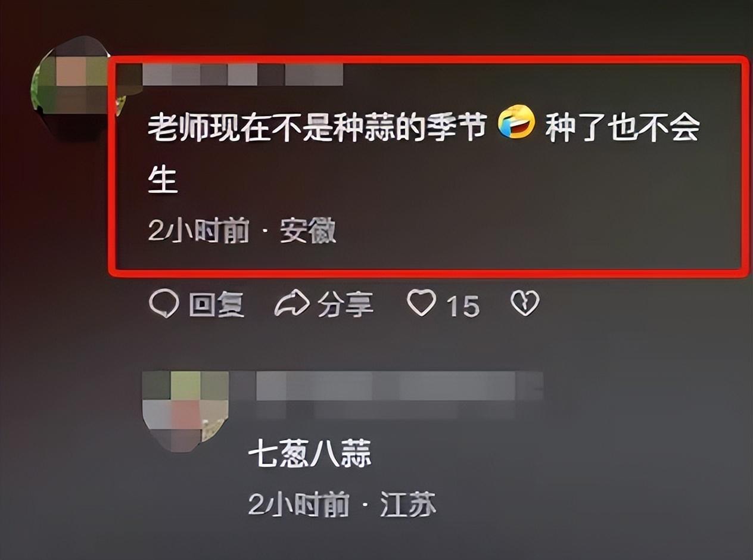Tap the 分享 share label
Viewport: 753px width, 560px height.
point(345,305)
